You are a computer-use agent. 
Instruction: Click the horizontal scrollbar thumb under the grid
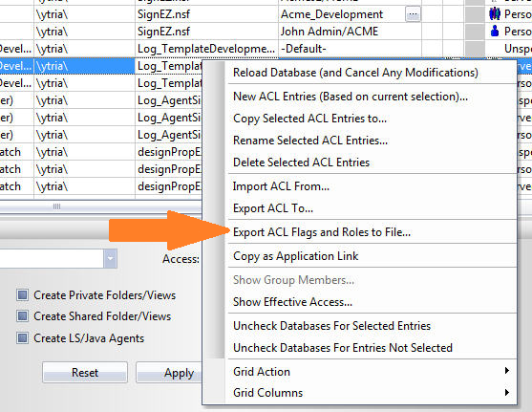coord(57,206)
